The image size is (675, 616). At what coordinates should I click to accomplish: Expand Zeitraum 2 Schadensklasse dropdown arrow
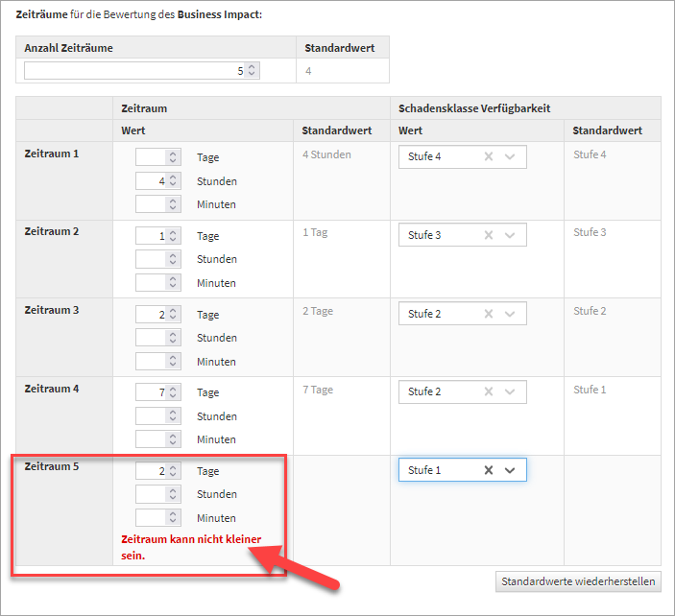click(x=510, y=235)
